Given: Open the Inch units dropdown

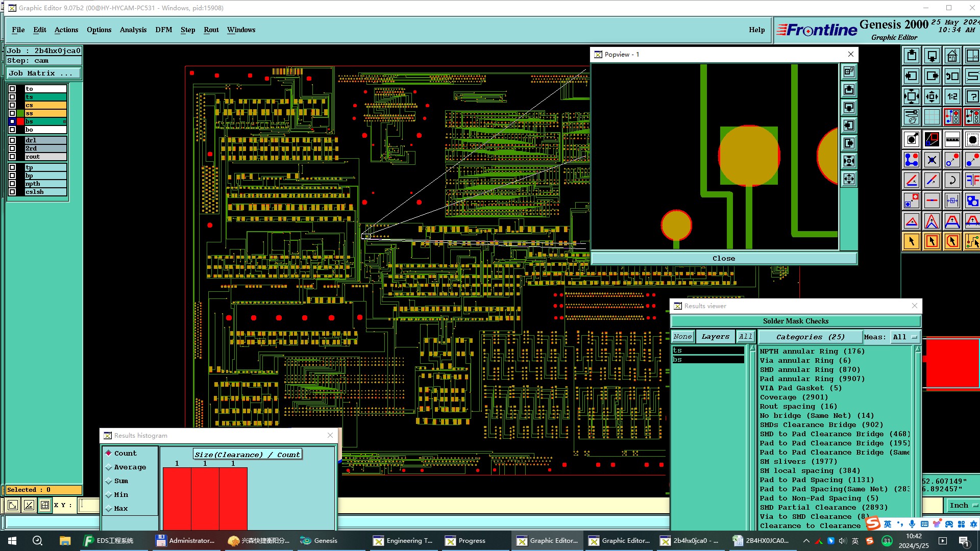Looking at the screenshot, I should 963,505.
